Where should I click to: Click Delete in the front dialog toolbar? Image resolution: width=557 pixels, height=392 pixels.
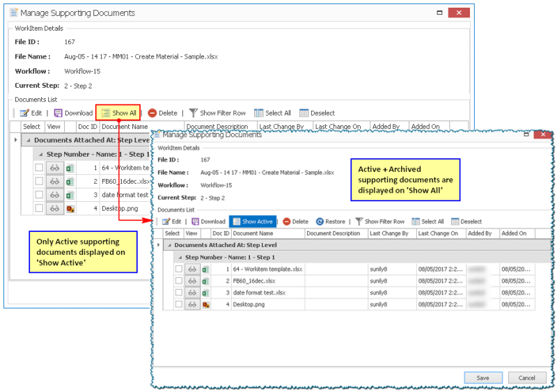(295, 221)
